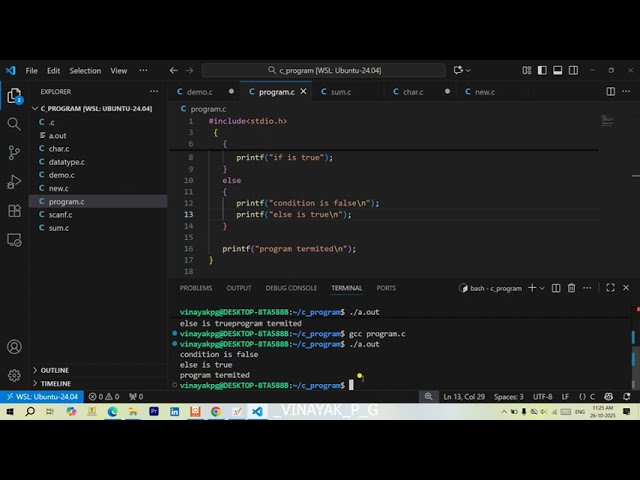This screenshot has height=480, width=640.
Task: Switch to the demo.c tab
Action: [204, 92]
